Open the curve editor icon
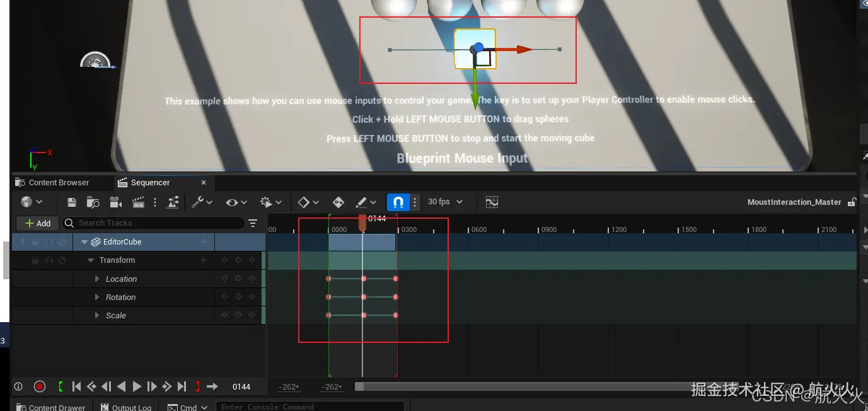The image size is (868, 411). point(492,202)
